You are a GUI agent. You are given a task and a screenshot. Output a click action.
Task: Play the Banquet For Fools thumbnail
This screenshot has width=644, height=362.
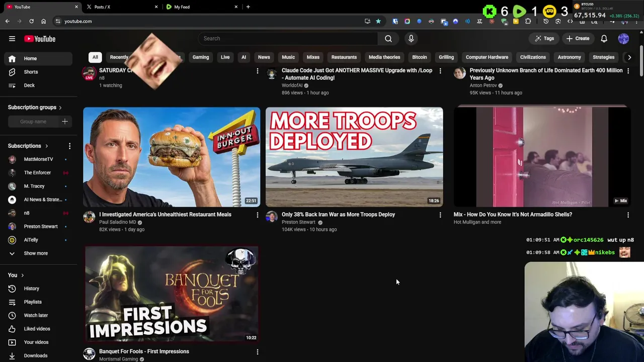pyautogui.click(x=172, y=294)
